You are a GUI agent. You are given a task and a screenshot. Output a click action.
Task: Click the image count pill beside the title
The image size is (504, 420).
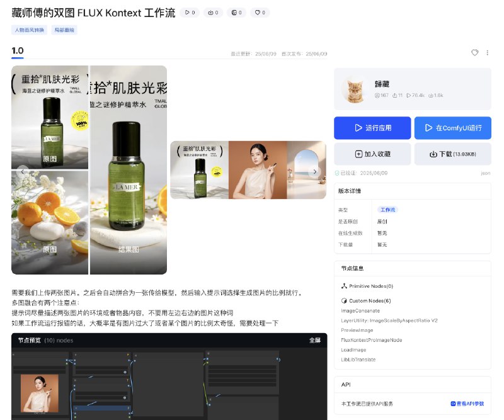(x=237, y=13)
